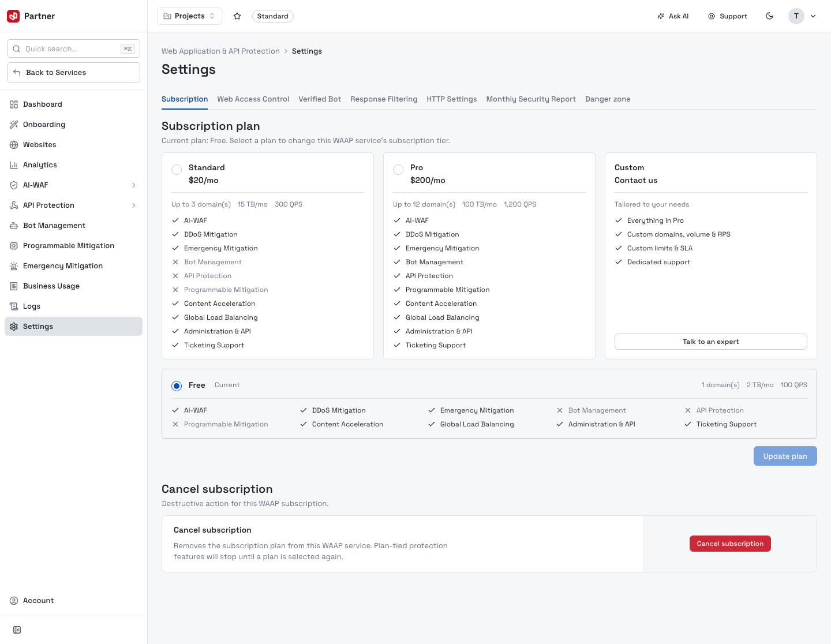Click "15 TB/mo" on Standard card
Viewport: 831px width, 644px height.
(x=253, y=204)
